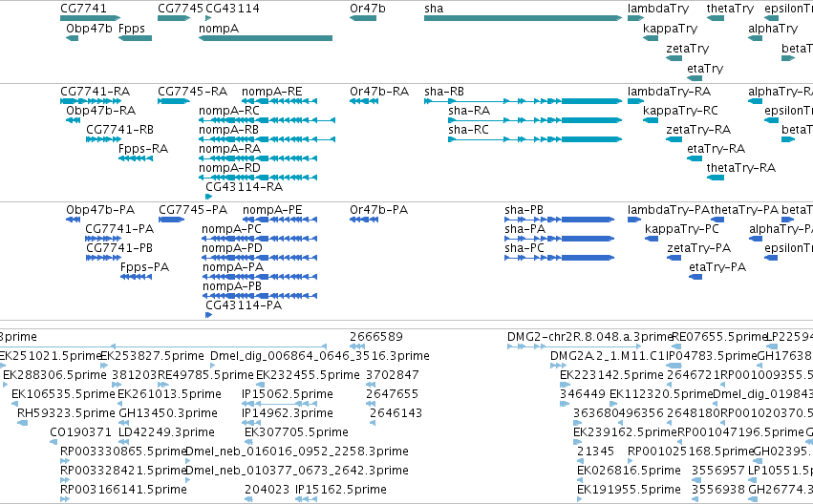
Task: Select the nompA-PB protein label
Action: pos(232,286)
